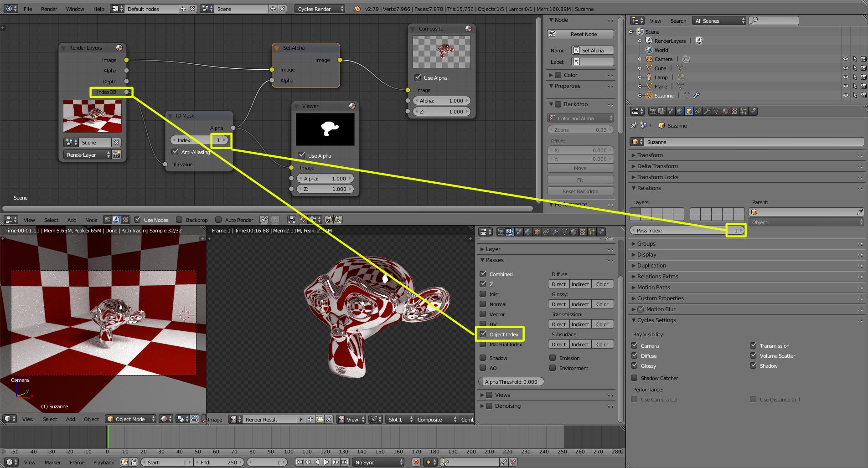Collapse the Relations panel
868x468 pixels.
pyautogui.click(x=649, y=188)
